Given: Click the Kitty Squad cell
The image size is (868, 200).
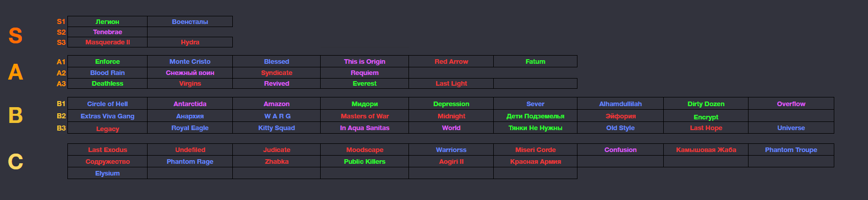Looking at the screenshot, I should tap(276, 128).
